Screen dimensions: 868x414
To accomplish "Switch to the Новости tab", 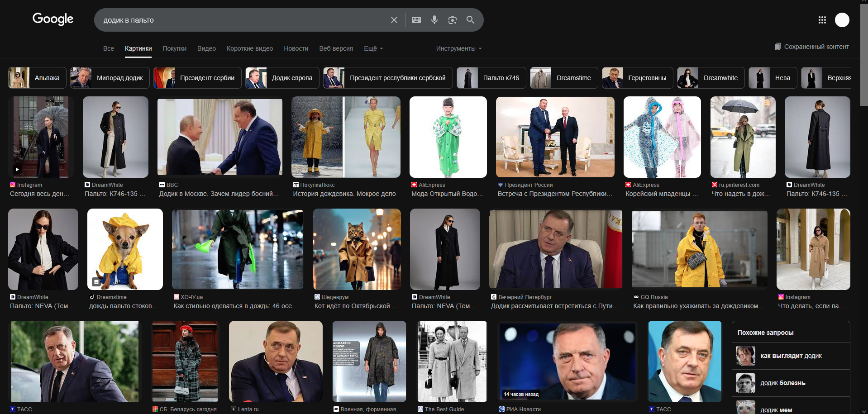I will tap(296, 48).
